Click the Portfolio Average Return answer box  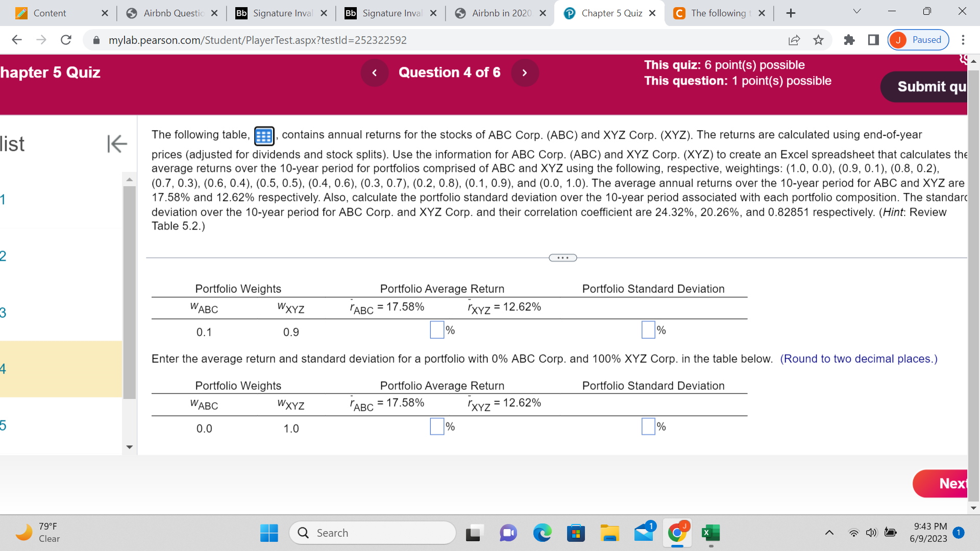pos(436,330)
